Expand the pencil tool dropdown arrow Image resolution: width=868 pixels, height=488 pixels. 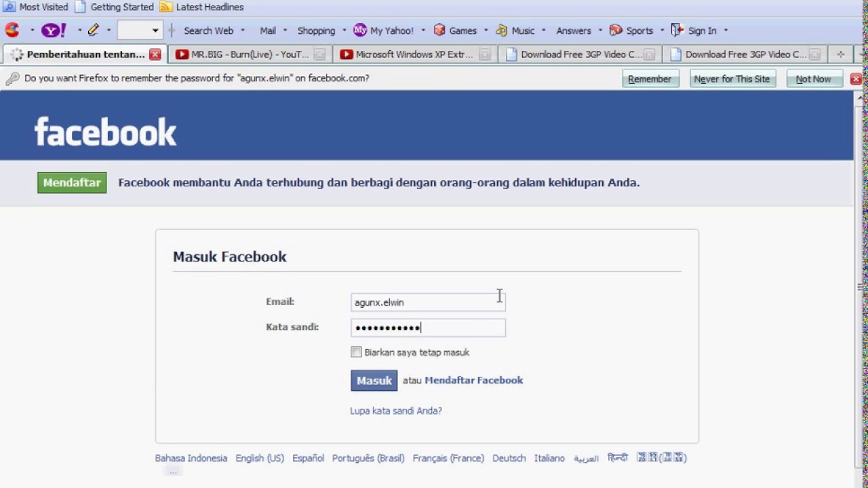pyautogui.click(x=108, y=30)
